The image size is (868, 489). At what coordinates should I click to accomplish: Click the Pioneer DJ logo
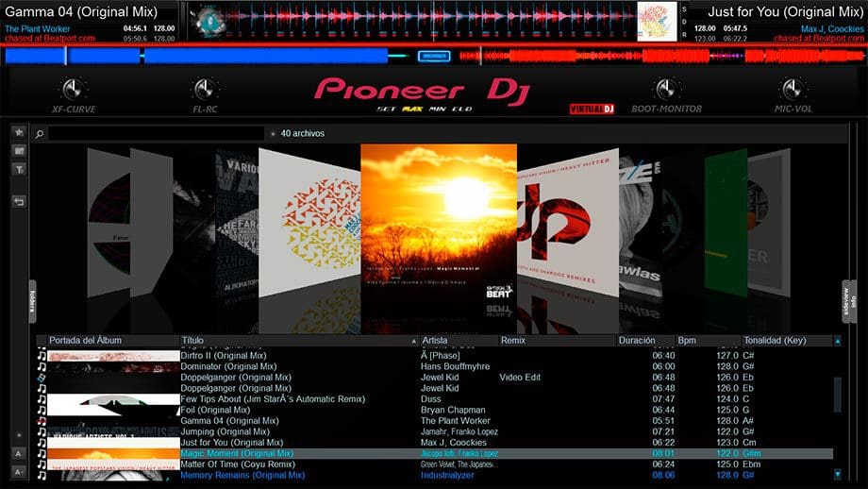tap(423, 91)
